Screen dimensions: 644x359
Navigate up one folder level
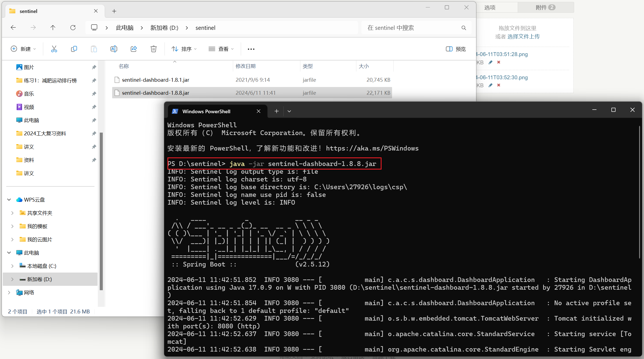pos(53,28)
